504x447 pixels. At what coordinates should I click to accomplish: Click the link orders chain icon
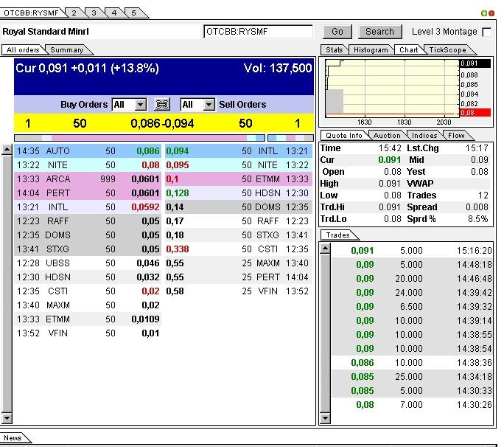[x=162, y=104]
